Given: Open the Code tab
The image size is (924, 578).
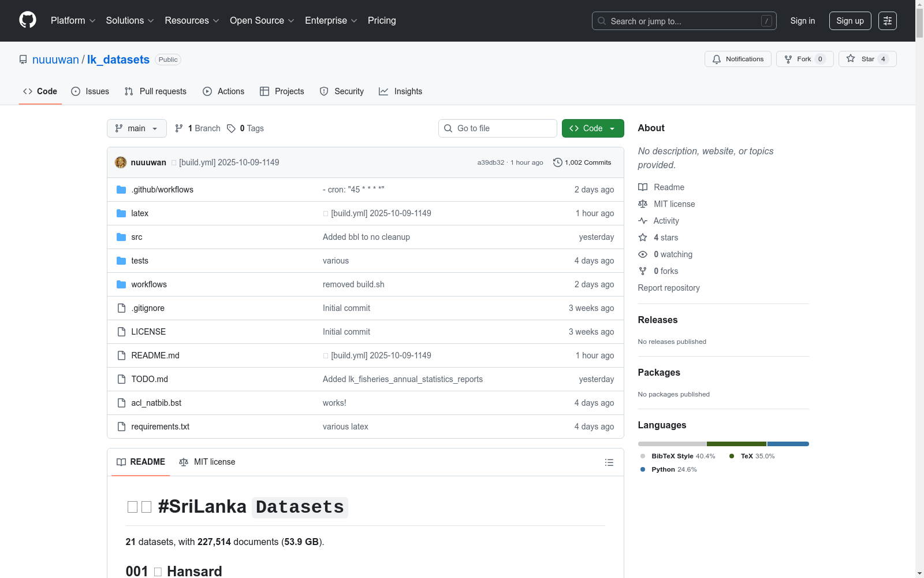Looking at the screenshot, I should pos(40,91).
